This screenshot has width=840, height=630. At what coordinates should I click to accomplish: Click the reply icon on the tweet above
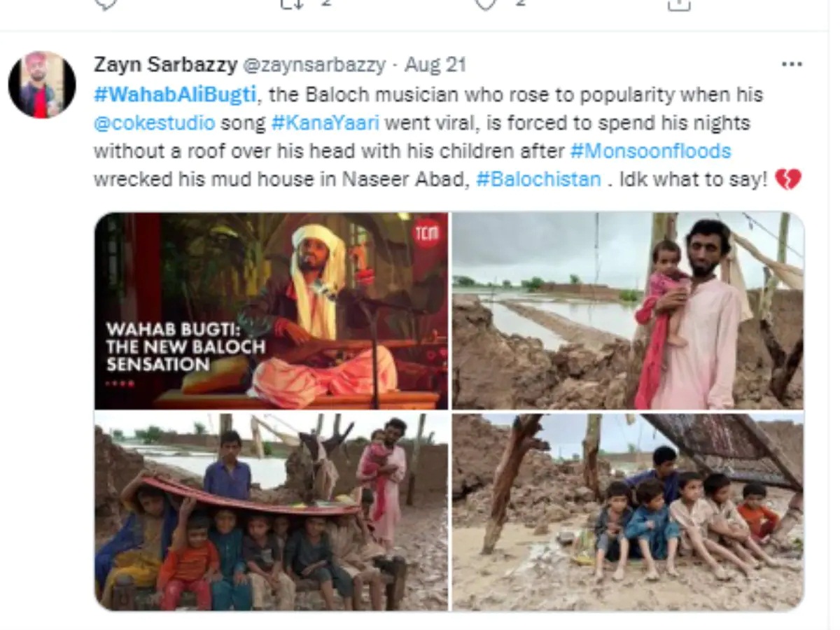[x=104, y=3]
